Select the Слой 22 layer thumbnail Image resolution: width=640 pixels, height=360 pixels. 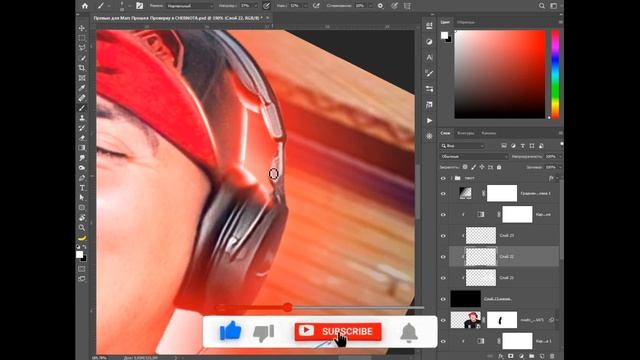(x=481, y=257)
